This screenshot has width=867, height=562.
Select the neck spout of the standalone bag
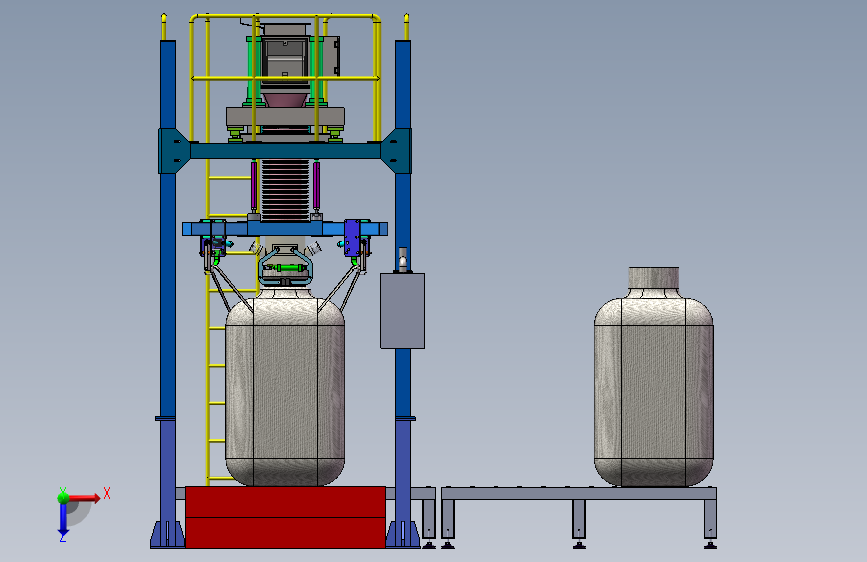(654, 278)
